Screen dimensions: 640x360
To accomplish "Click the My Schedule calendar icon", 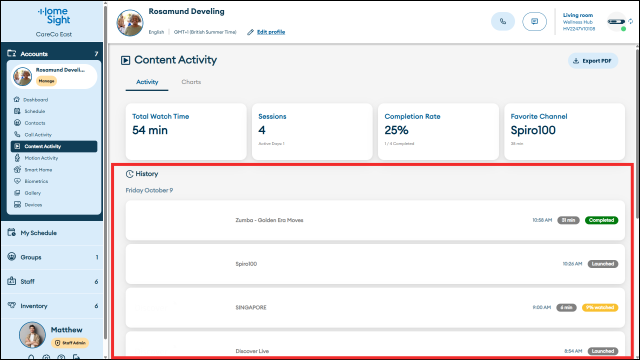I will (11, 233).
